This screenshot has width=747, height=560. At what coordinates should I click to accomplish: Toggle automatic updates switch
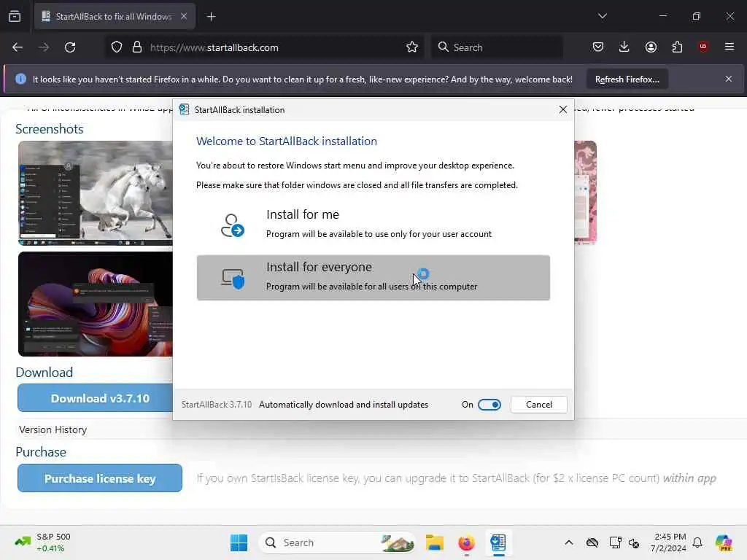pyautogui.click(x=489, y=404)
